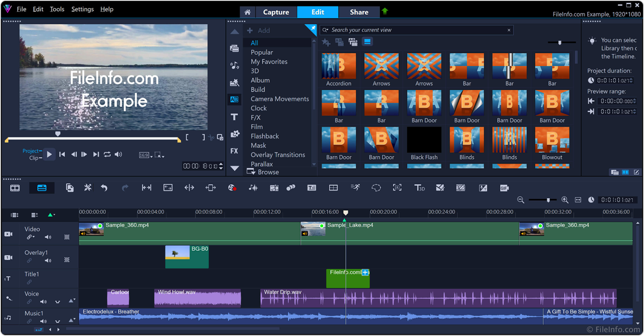Redo the last undone action
This screenshot has height=336, width=644.
coord(125,188)
